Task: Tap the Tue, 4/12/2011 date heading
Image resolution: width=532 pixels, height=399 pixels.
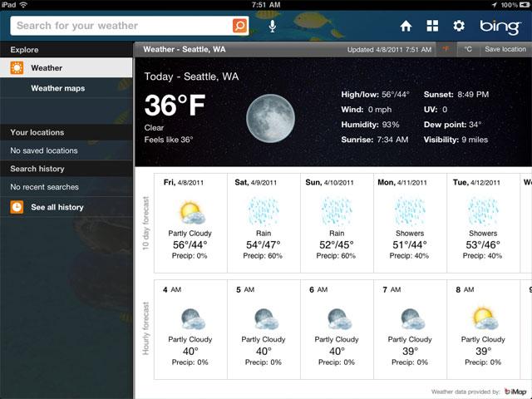Action: [476, 183]
